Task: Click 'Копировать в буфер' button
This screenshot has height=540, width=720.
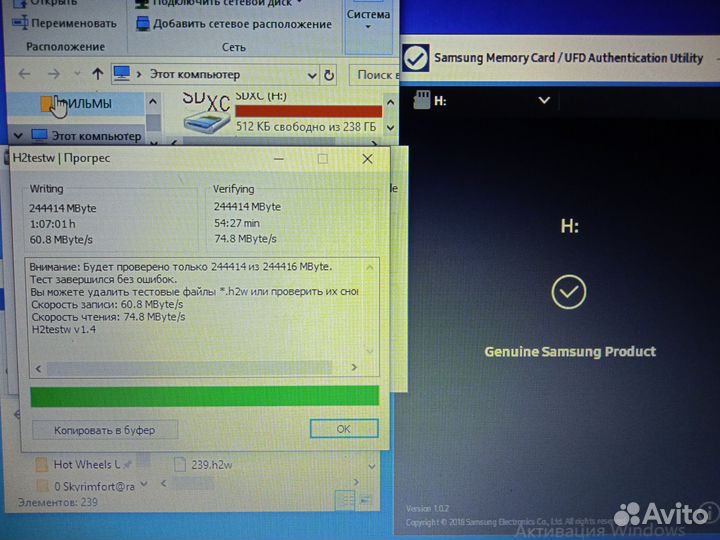Action: (105, 430)
